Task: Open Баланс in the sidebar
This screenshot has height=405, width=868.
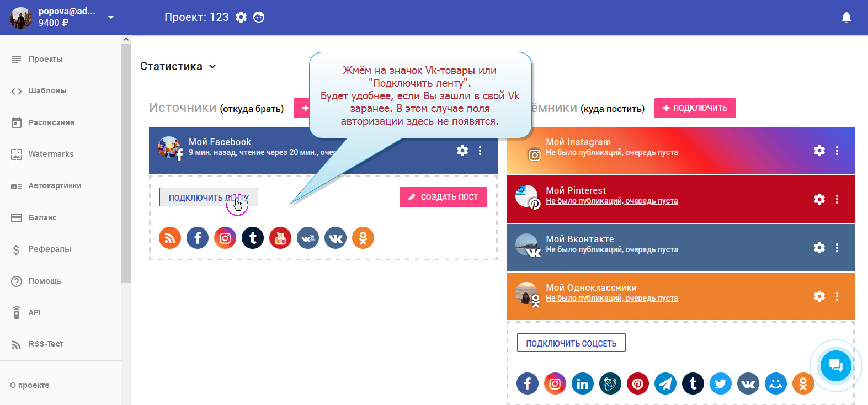Action: 42,217
